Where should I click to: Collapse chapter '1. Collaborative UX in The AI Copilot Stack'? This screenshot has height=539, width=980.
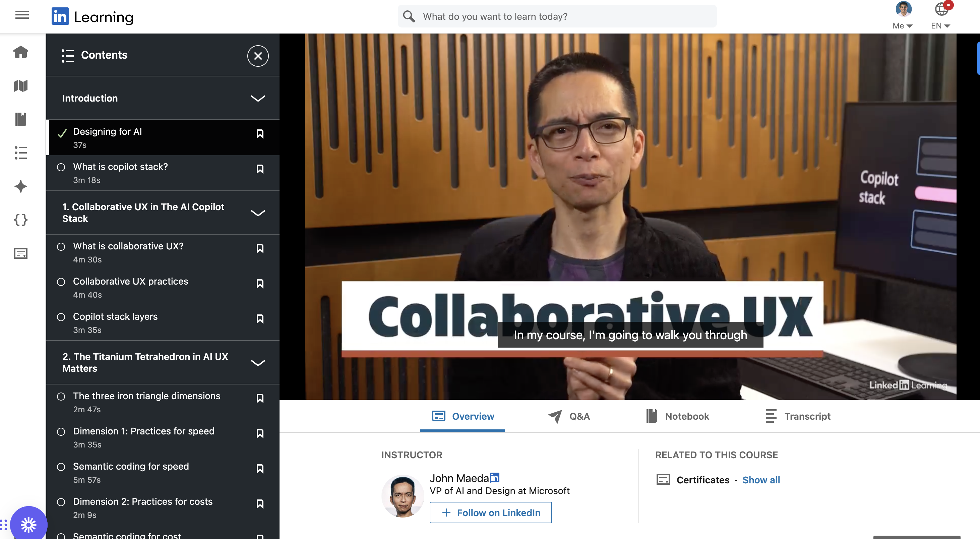pyautogui.click(x=258, y=213)
